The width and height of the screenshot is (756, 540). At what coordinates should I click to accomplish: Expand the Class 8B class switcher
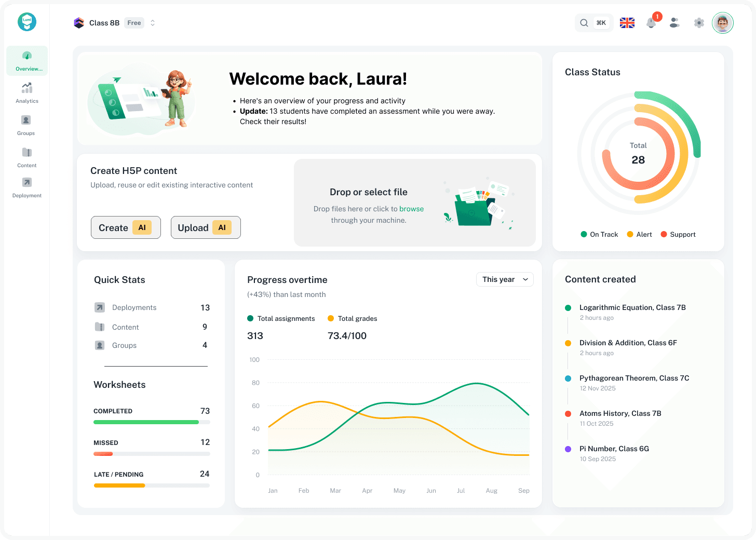[x=153, y=23]
